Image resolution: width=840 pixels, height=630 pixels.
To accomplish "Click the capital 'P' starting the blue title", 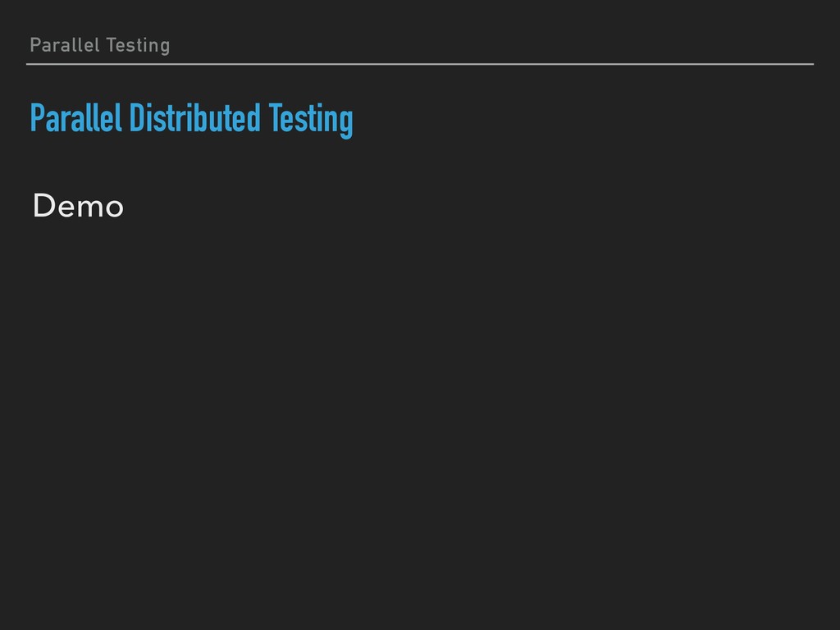I will point(38,118).
